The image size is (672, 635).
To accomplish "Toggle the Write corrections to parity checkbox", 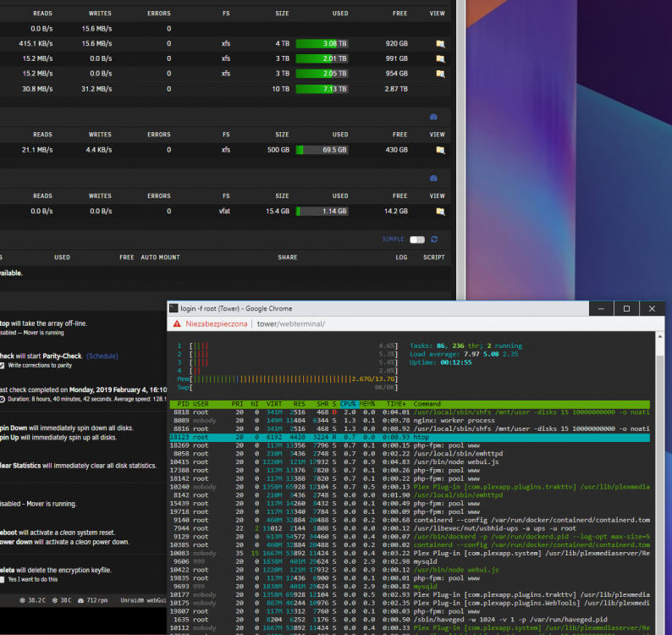I will (x=3, y=365).
